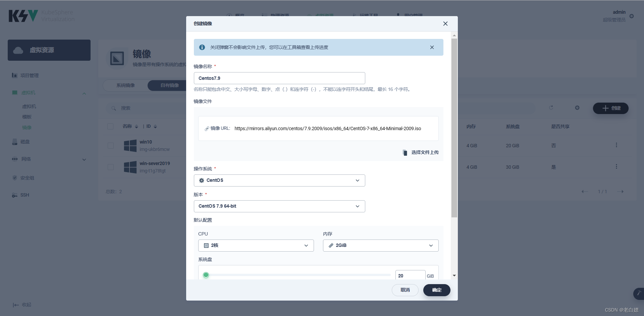Expand the 网络 sidebar group chevron
This screenshot has width=644, height=316.
pos(84,159)
